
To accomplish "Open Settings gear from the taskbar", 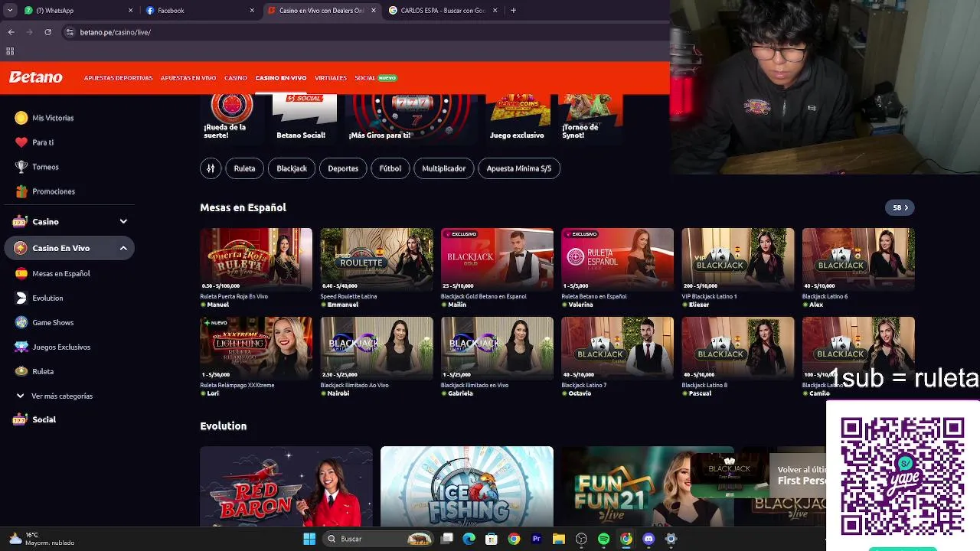I will coord(671,539).
